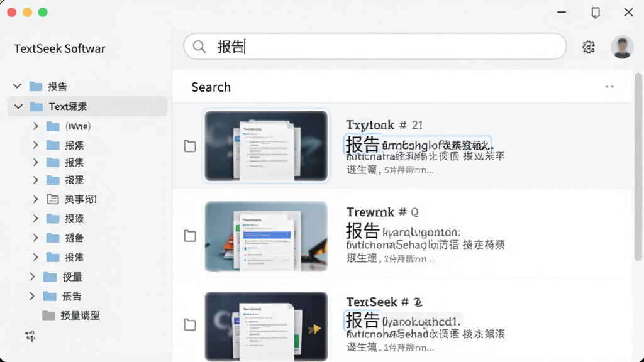This screenshot has height=362, width=644.
Task: Collapse the Text folder chevron in sidebar
Action: pos(18,107)
